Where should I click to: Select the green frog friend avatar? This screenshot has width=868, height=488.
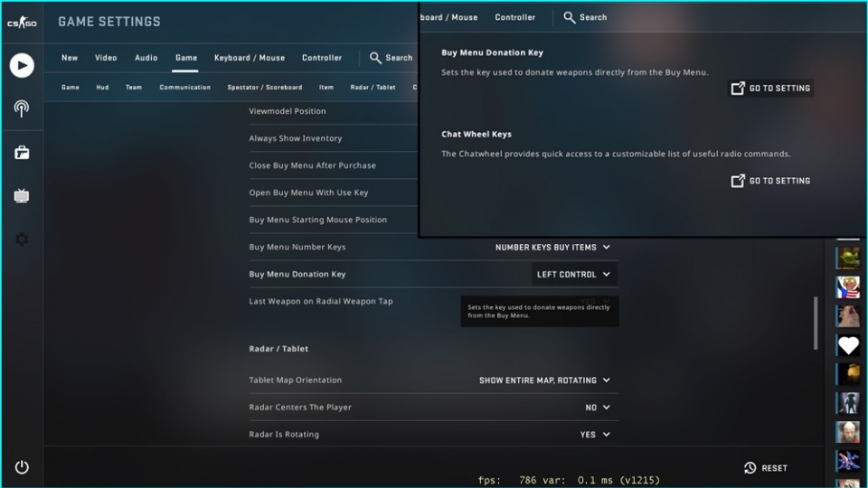pos(848,258)
